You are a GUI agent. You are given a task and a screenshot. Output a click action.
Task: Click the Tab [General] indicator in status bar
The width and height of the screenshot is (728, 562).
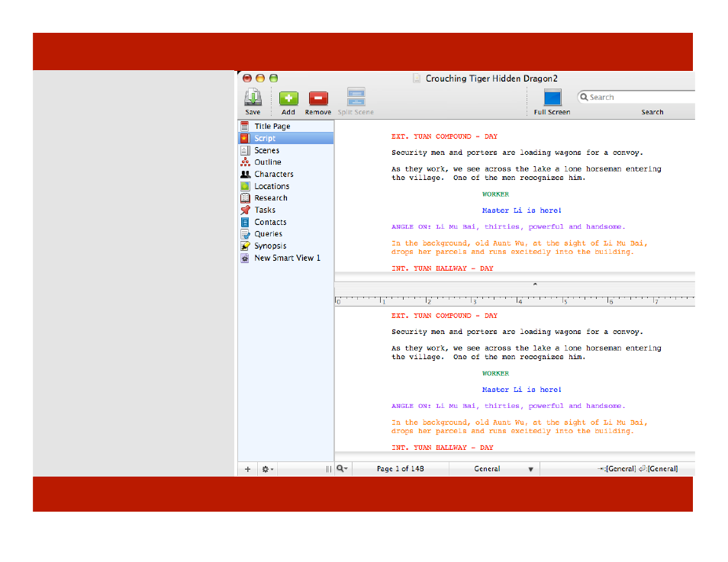click(x=617, y=469)
